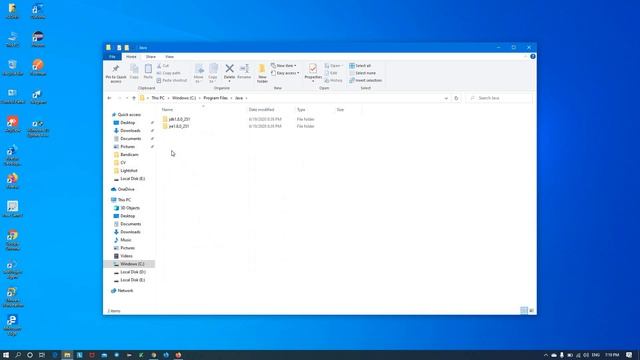Open Local Disk (D:) in navigation pane
Viewport: 640px width, 360px height.
coord(133,272)
